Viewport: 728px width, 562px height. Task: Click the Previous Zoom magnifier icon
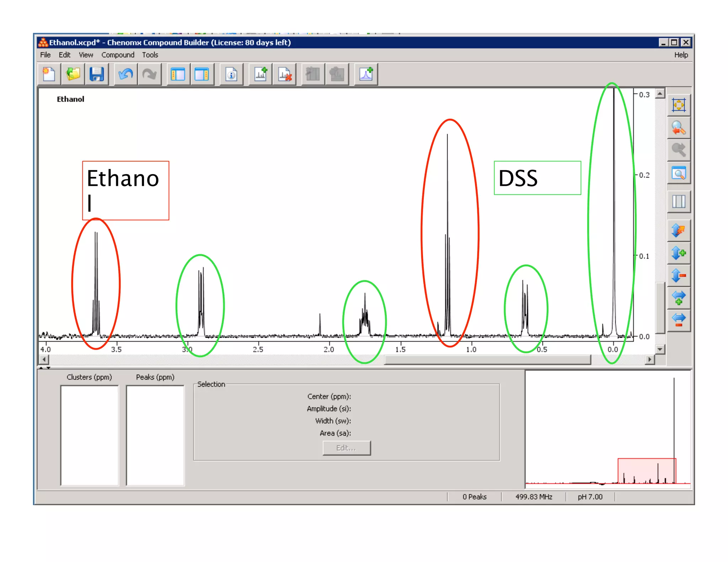(679, 128)
